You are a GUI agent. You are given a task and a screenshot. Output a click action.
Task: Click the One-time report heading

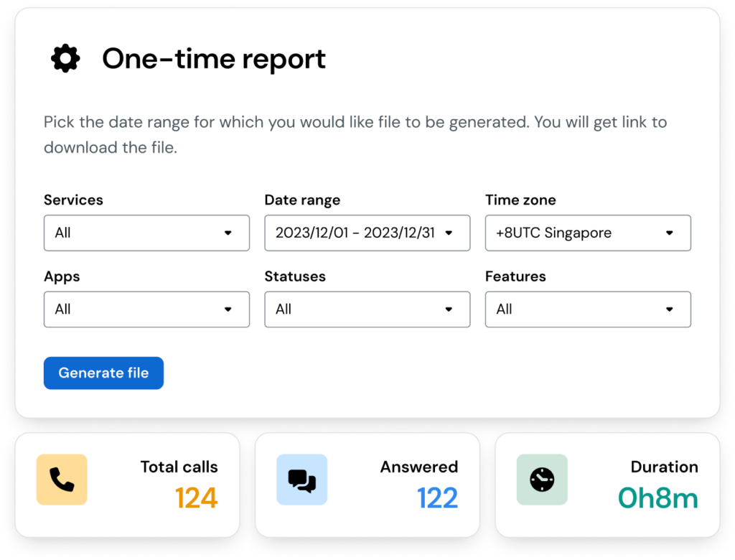tap(214, 59)
